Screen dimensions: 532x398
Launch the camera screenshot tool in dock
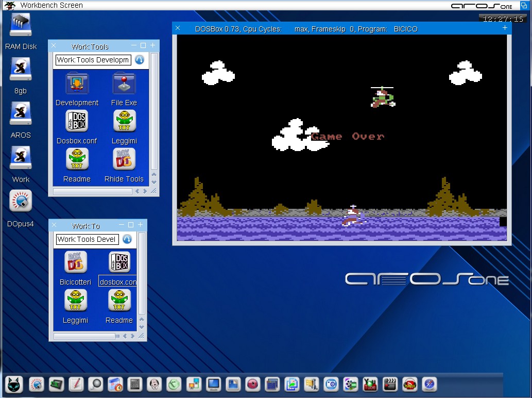point(331,385)
